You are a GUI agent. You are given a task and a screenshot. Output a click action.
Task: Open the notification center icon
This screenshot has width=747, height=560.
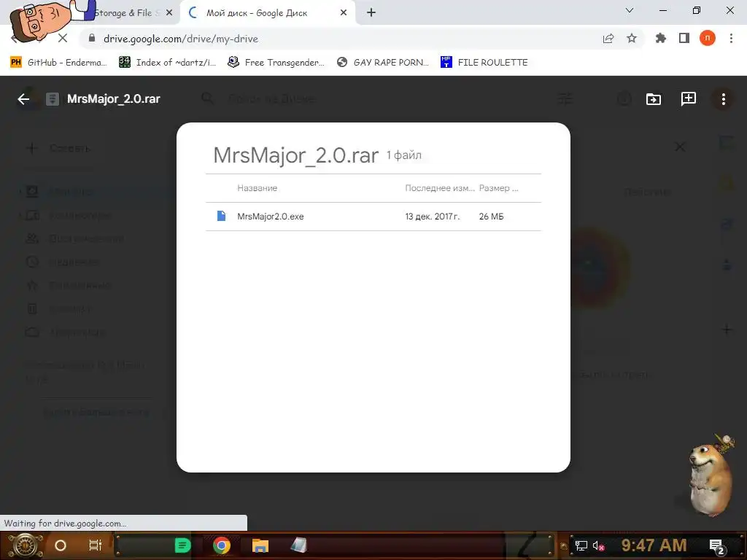(x=717, y=546)
